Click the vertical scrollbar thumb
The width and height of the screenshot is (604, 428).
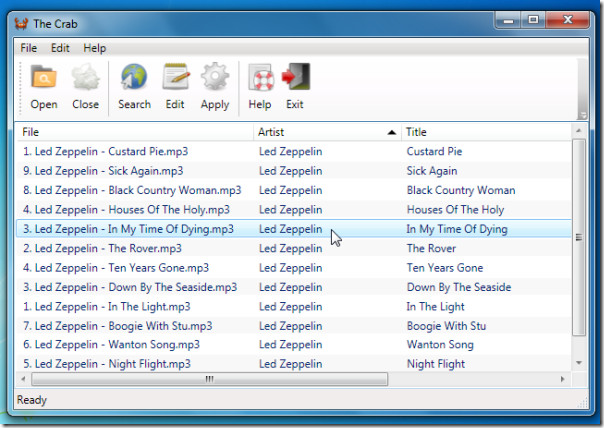tap(579, 237)
